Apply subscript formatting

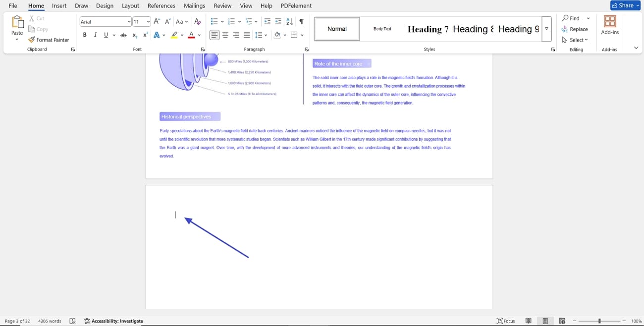click(x=134, y=35)
